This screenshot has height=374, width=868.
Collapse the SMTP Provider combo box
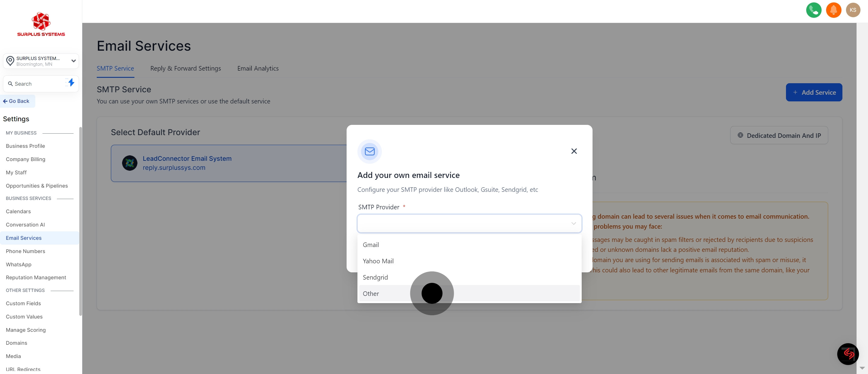pos(469,223)
